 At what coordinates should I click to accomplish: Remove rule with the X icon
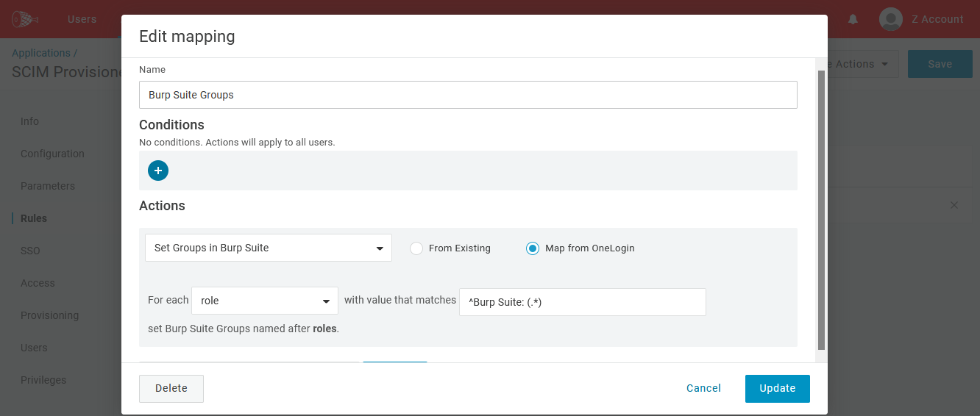[x=954, y=206]
